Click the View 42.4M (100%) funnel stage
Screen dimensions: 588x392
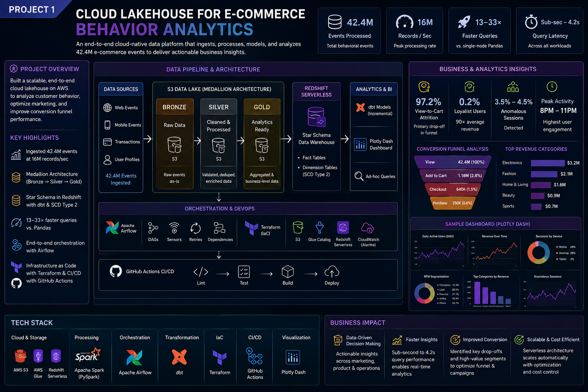click(x=453, y=162)
